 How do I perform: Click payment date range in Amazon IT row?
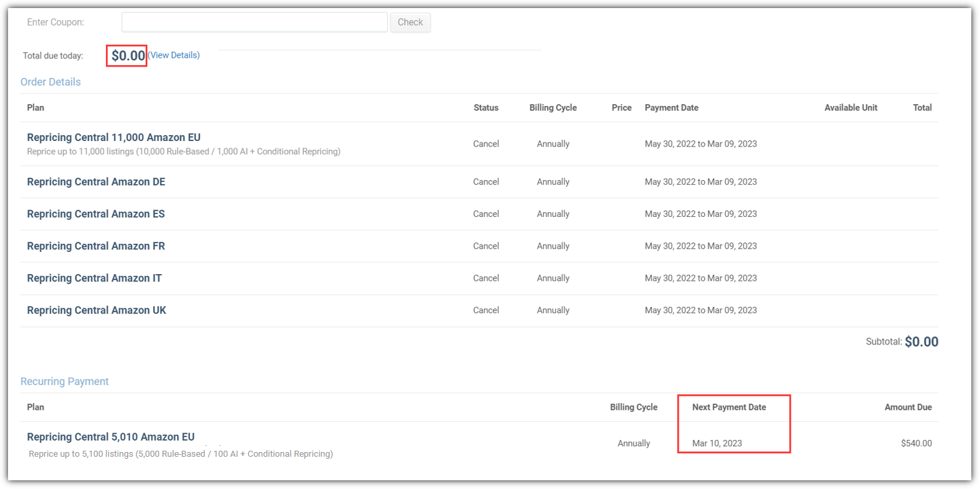click(x=701, y=278)
